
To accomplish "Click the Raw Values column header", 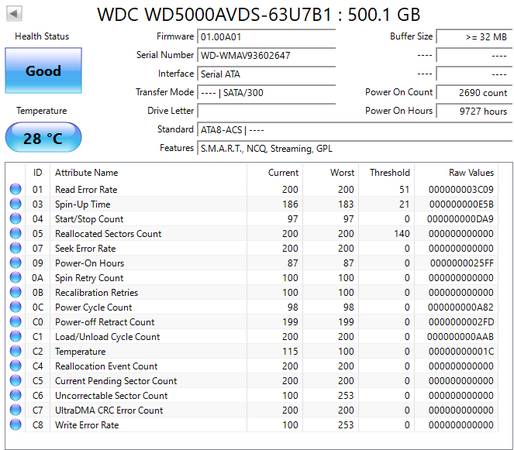I will point(471,173).
